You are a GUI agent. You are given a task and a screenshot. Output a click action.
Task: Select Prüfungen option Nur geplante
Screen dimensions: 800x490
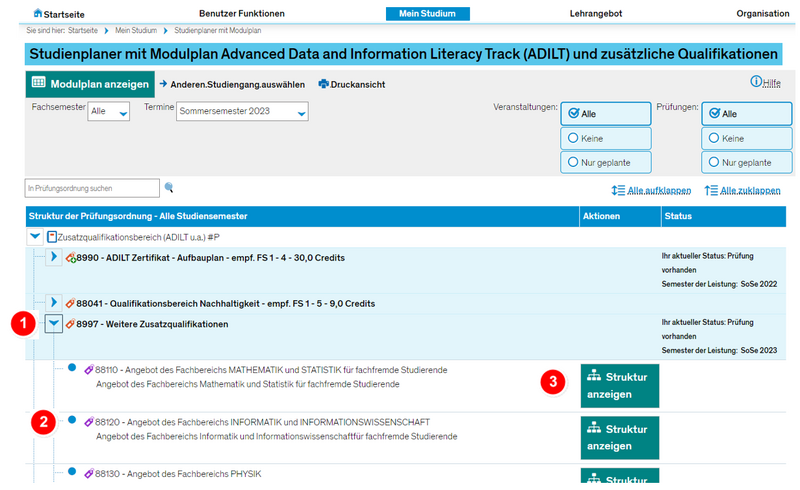click(x=746, y=162)
